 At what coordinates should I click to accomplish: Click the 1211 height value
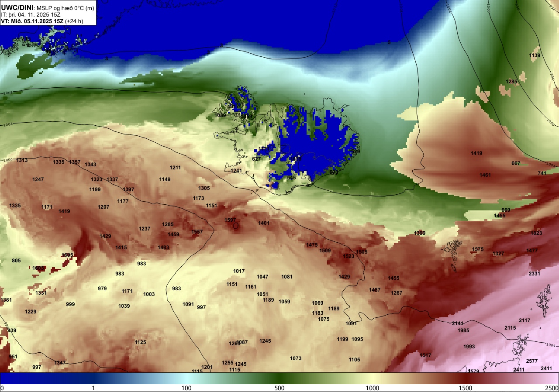(x=175, y=168)
